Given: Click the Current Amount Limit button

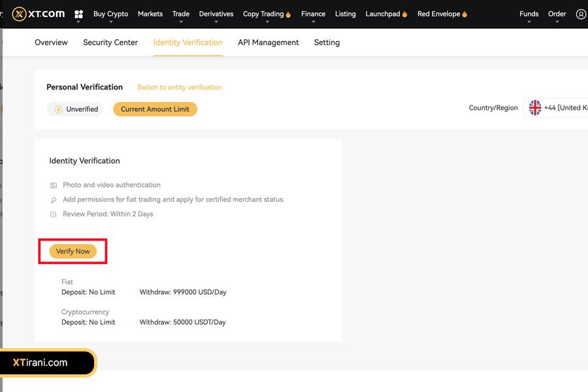Looking at the screenshot, I should tap(155, 109).
